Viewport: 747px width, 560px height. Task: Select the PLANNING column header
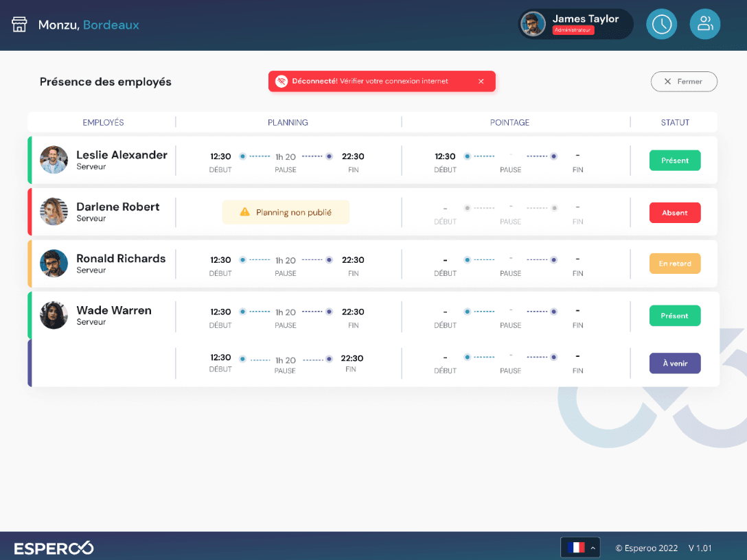pos(288,122)
